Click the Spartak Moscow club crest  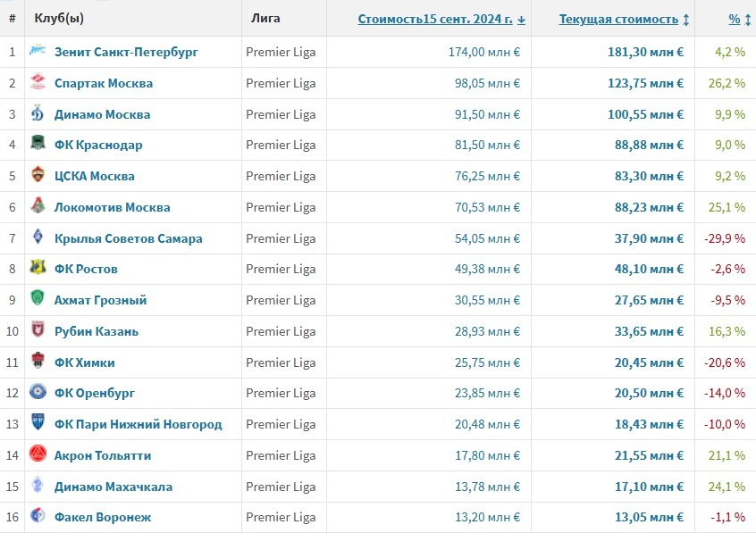(x=38, y=81)
